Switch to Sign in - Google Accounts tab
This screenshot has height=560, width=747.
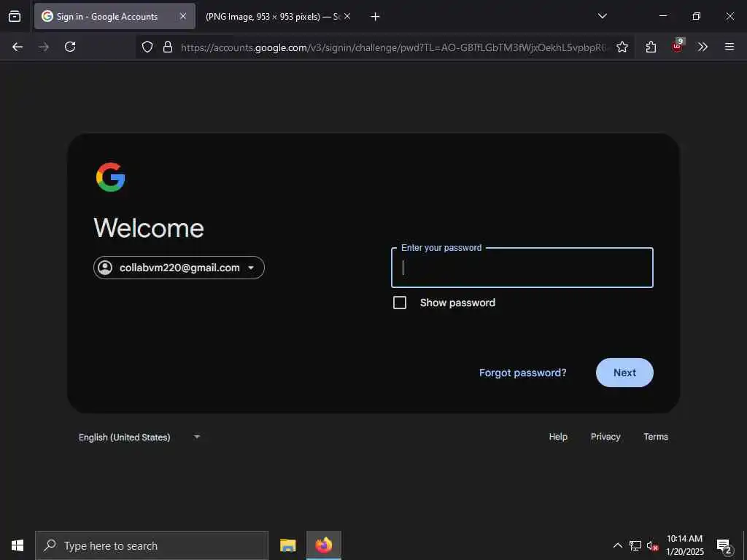point(115,16)
